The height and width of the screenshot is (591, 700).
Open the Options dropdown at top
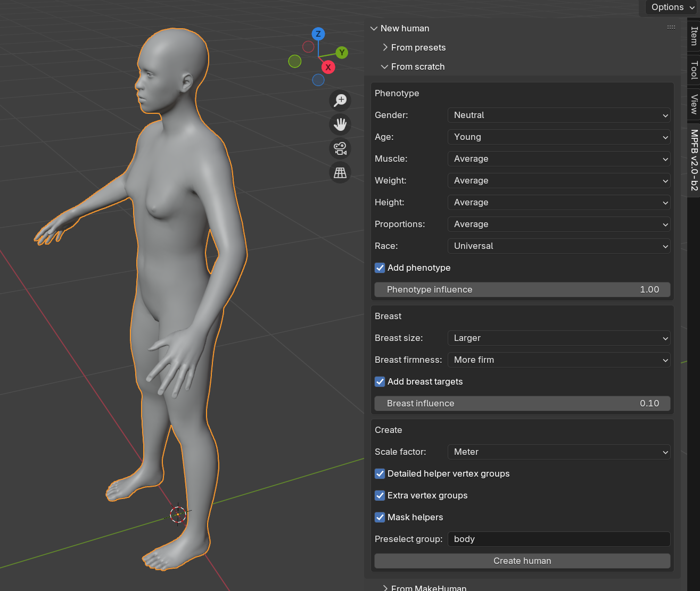click(x=672, y=7)
